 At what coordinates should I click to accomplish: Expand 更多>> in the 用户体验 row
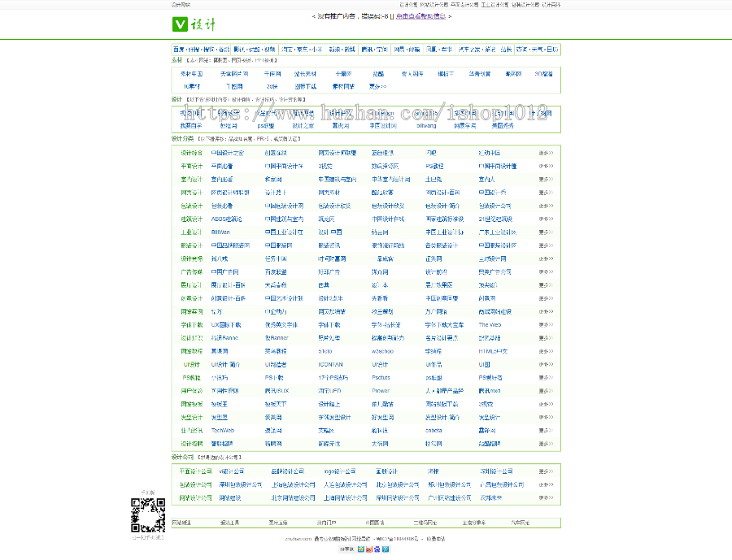coord(546,391)
